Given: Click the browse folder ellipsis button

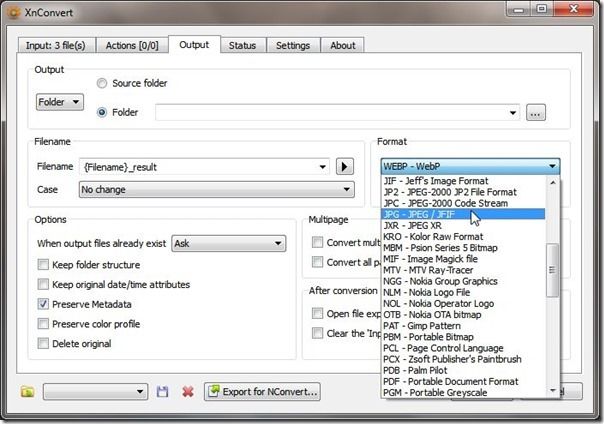Looking at the screenshot, I should (x=535, y=113).
